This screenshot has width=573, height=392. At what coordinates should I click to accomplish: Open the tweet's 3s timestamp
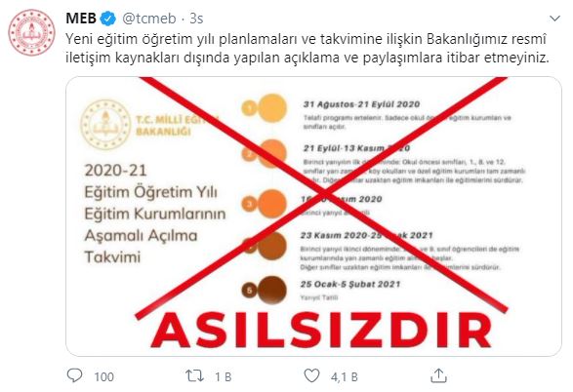196,19
